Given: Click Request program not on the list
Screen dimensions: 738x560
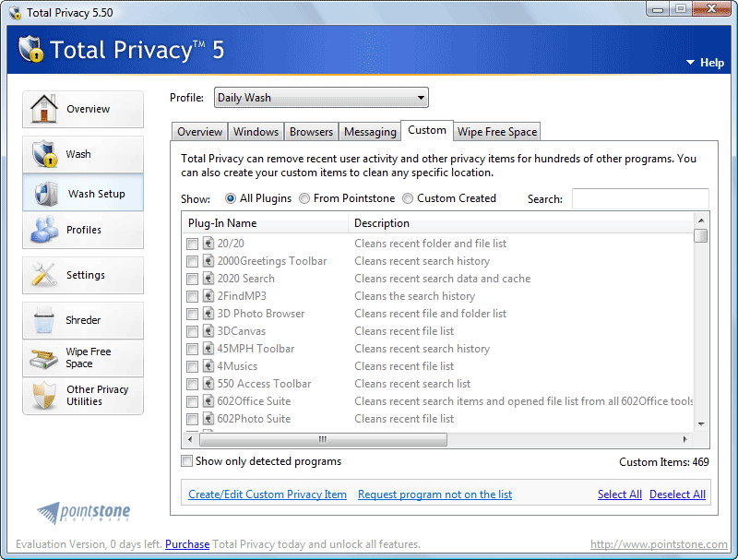Looking at the screenshot, I should (x=434, y=494).
